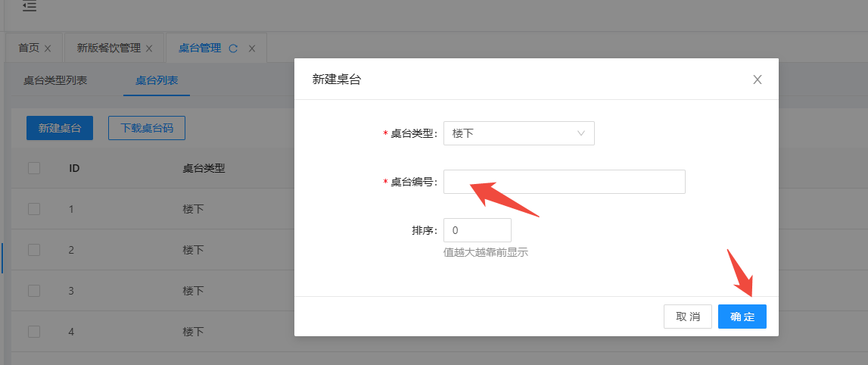This screenshot has width=868, height=365.
Task: Click the 楼下 cell in row 1
Action: pos(193,209)
